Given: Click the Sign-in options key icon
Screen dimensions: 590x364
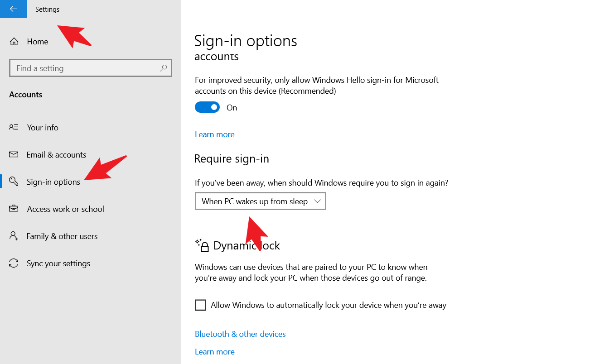Looking at the screenshot, I should (x=14, y=182).
